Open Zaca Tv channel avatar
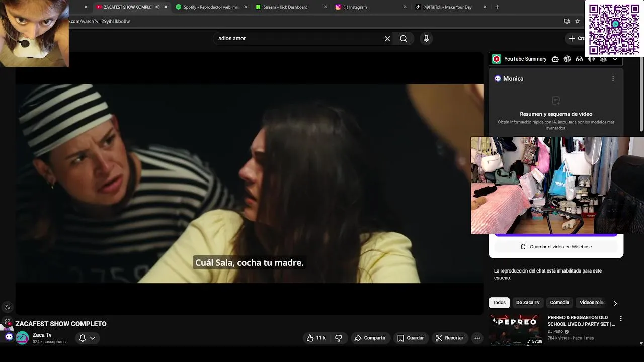644x362 pixels. coord(22,338)
